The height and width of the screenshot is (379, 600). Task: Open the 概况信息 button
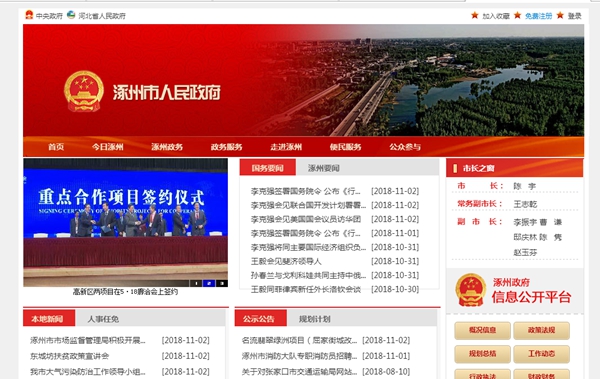click(x=483, y=330)
